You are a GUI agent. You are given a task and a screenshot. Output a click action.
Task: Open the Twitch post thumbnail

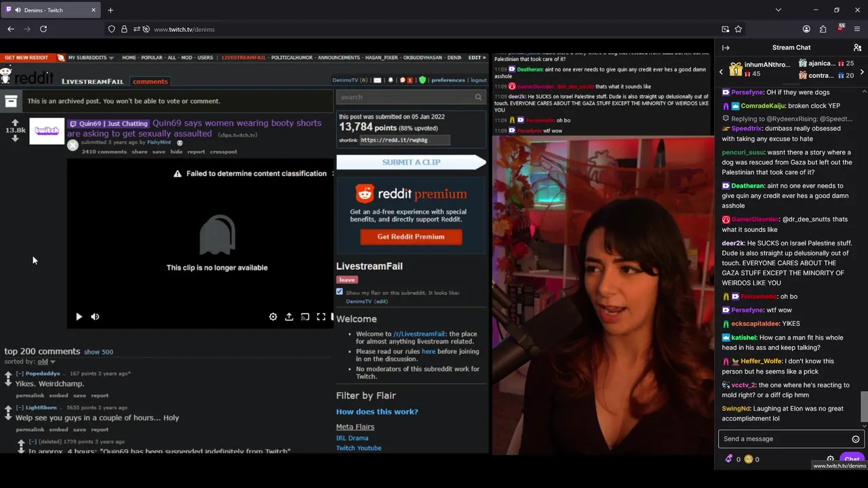(47, 131)
